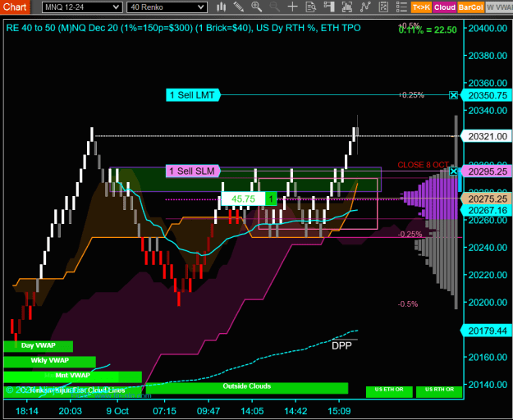The width and height of the screenshot is (513, 420).
Task: Click the 20400.00 price axis label
Action: (x=488, y=29)
